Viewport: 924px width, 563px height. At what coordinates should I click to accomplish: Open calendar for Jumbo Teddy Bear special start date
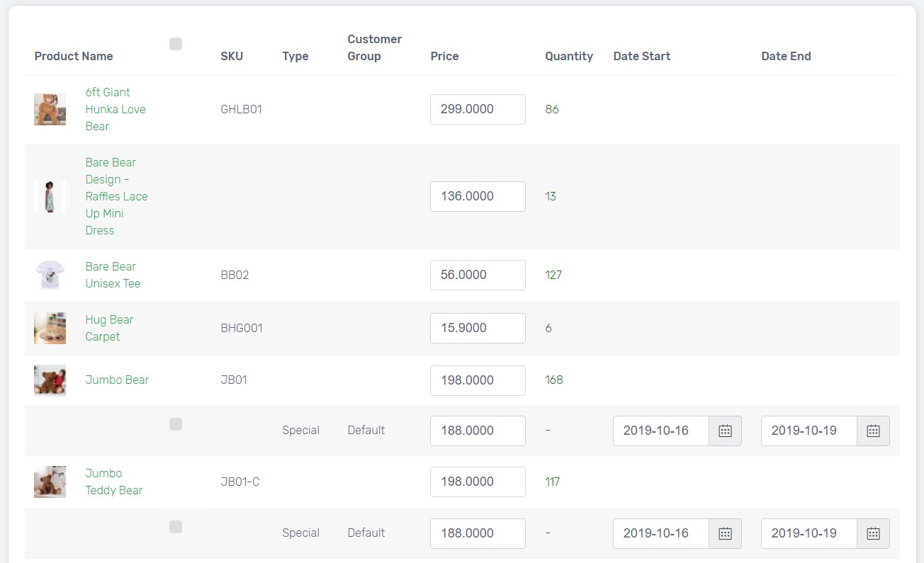pyautogui.click(x=725, y=533)
